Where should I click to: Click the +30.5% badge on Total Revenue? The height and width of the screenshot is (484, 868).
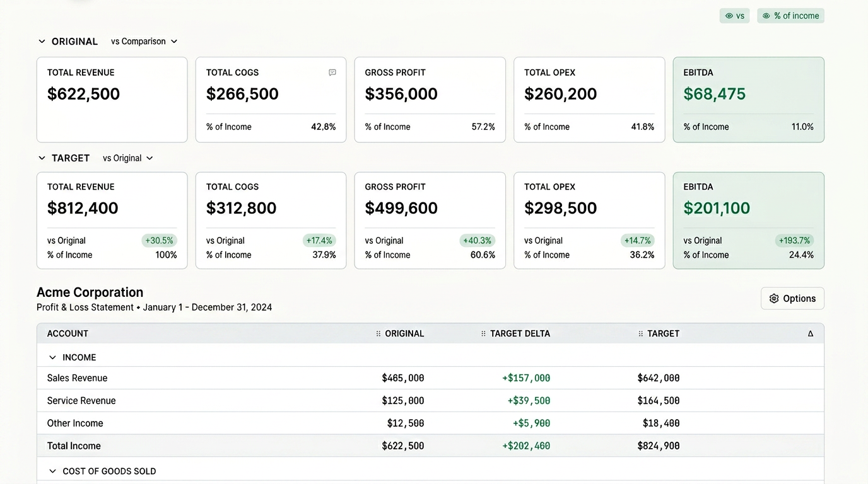[159, 241]
